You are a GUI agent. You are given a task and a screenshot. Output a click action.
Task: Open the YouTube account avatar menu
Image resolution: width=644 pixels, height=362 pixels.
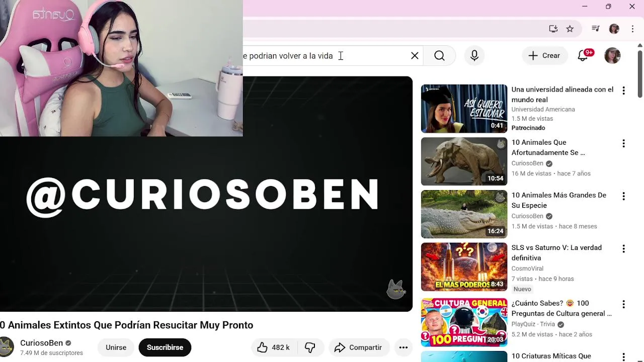pos(612,56)
